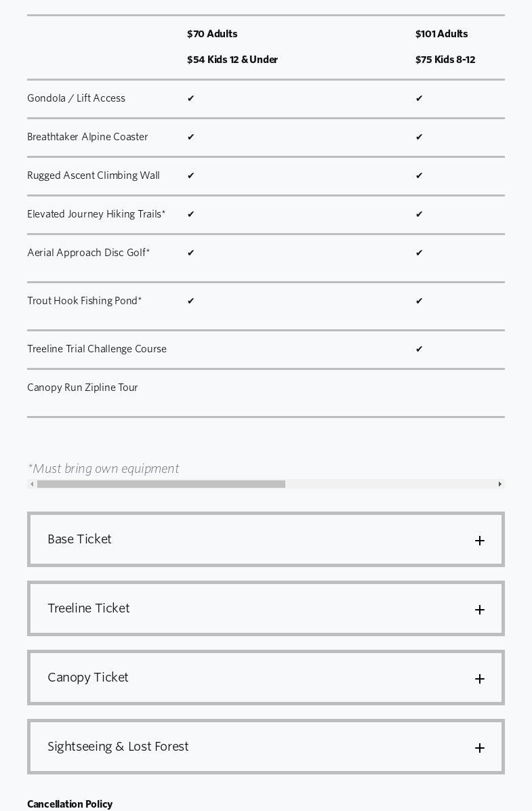Image resolution: width=532 pixels, height=811 pixels.
Task: Expand the Treeline Ticket section title
Action: [89, 608]
